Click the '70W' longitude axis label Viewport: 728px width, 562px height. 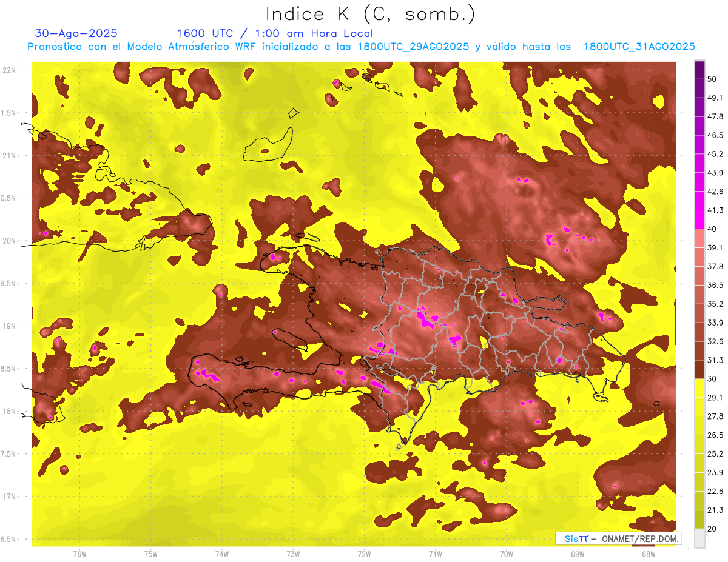point(507,554)
